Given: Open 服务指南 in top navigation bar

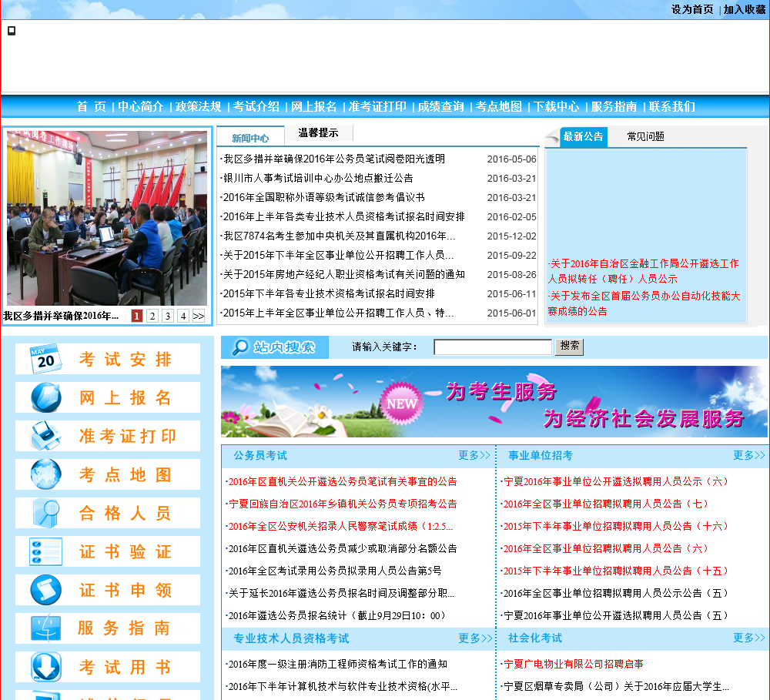Looking at the screenshot, I should pos(614,106).
